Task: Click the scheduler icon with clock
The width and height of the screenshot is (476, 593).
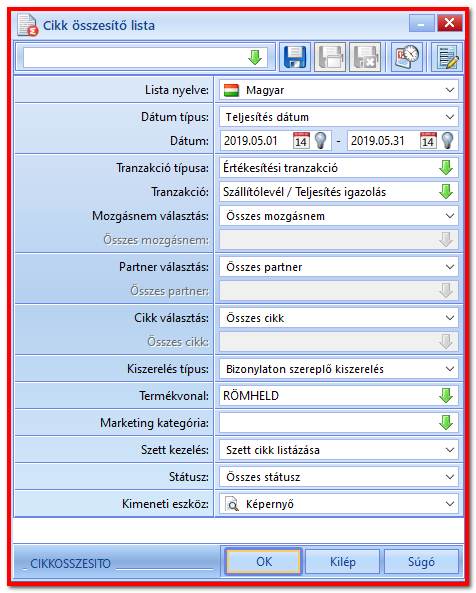Action: coord(407,57)
